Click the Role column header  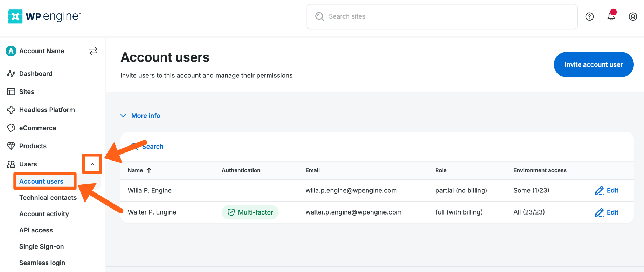coord(441,170)
